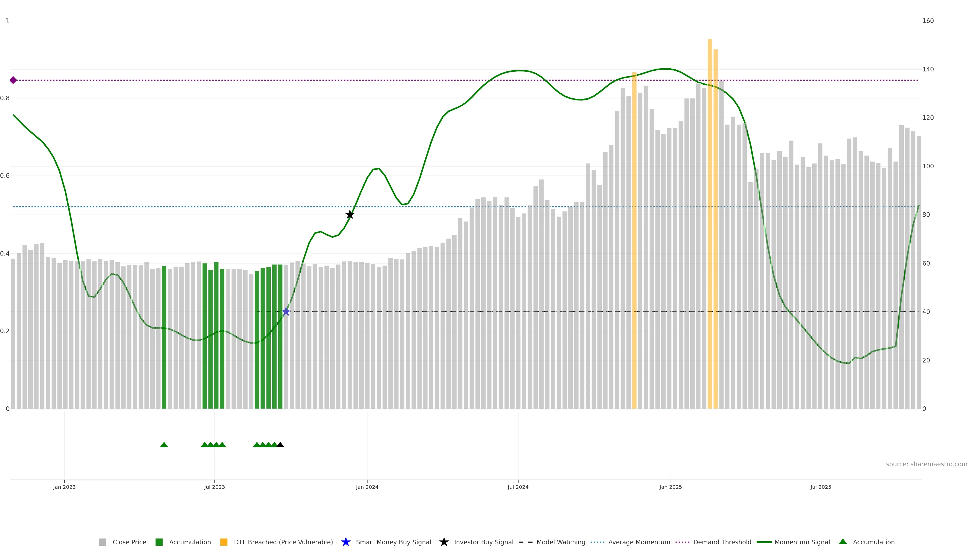The width and height of the screenshot is (980, 551).
Task: Click the 120 value on right axis
Action: [x=928, y=118]
